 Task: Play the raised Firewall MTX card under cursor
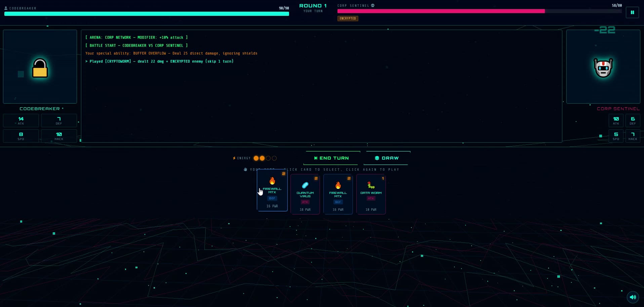(272, 190)
